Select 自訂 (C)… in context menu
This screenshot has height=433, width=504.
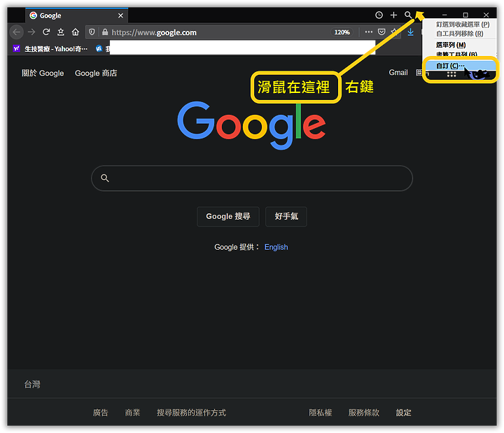460,66
